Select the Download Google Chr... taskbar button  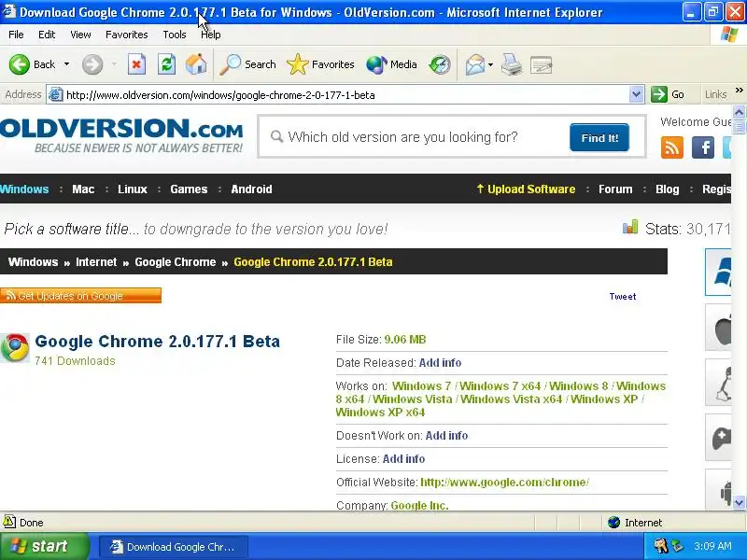174,547
